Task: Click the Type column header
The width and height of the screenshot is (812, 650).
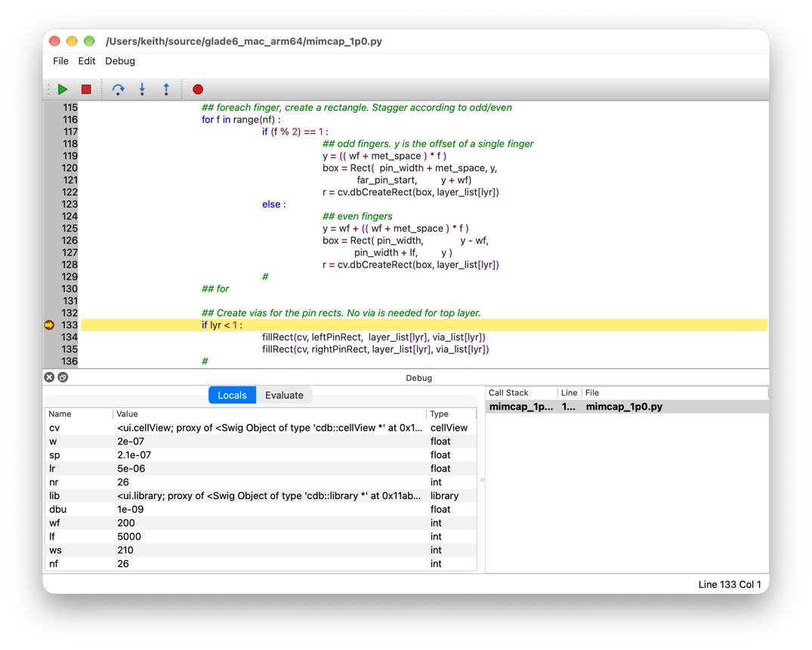Action: (x=451, y=413)
